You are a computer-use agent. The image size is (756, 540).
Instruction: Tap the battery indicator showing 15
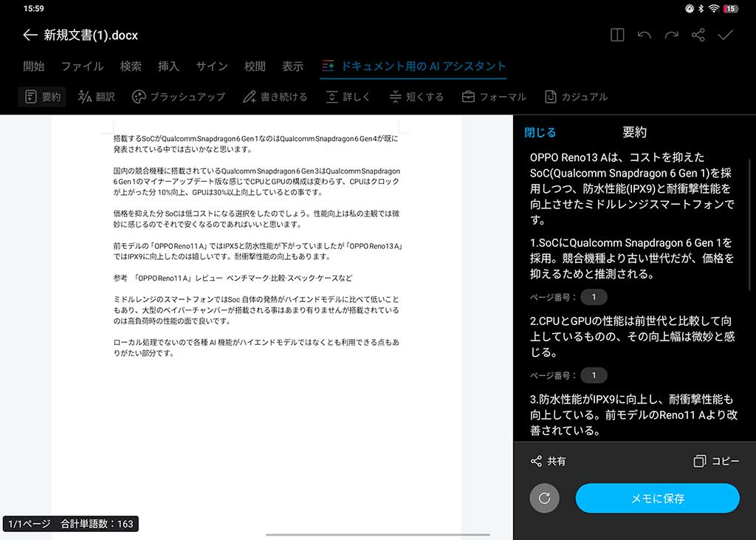pos(731,8)
